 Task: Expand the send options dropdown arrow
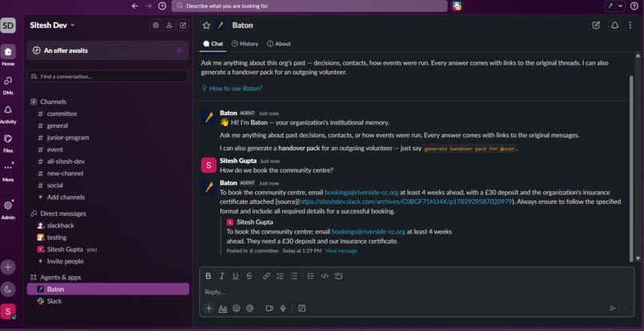click(626, 308)
